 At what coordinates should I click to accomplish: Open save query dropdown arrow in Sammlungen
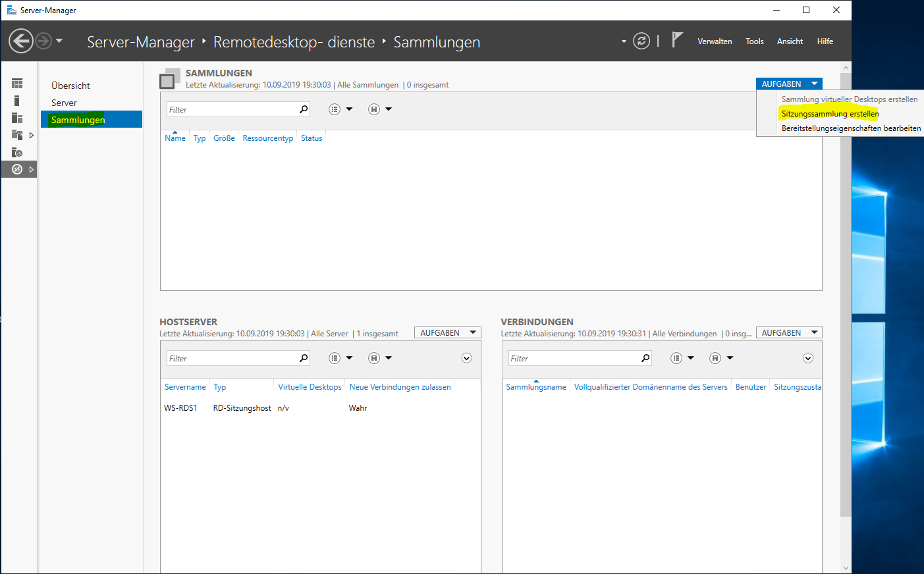389,109
